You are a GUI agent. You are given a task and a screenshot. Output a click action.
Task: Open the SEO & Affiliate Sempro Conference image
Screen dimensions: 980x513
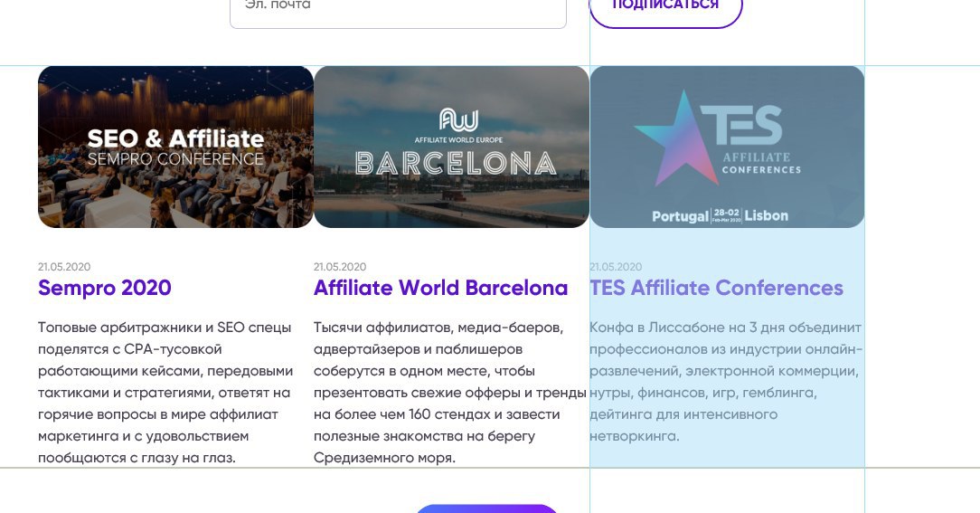pyautogui.click(x=175, y=147)
